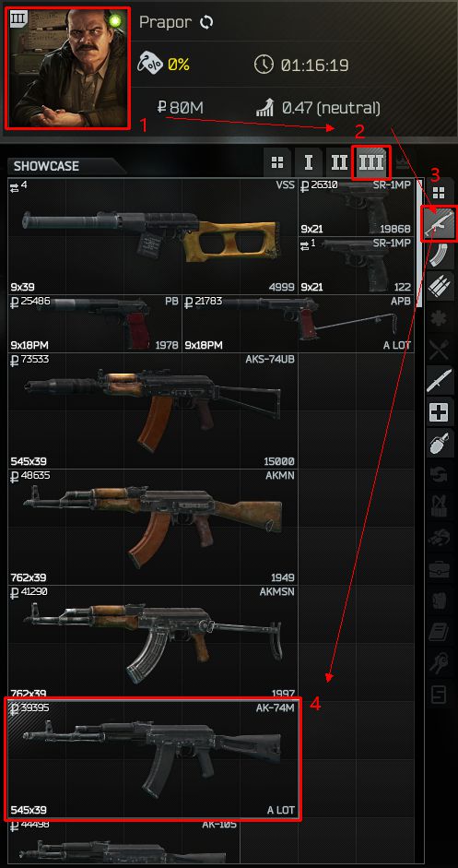Screen dimensions: 458x868
Task: Click the discount tag percent icon
Action: 149,65
